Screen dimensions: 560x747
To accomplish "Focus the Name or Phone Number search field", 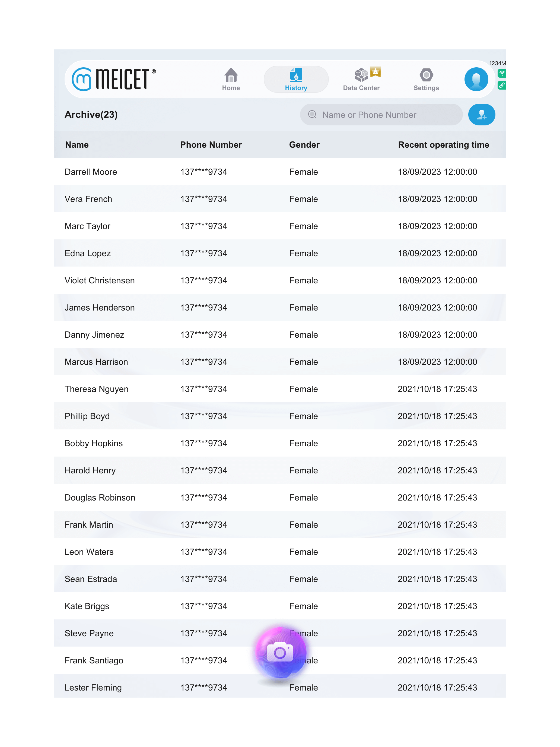I will 381,115.
